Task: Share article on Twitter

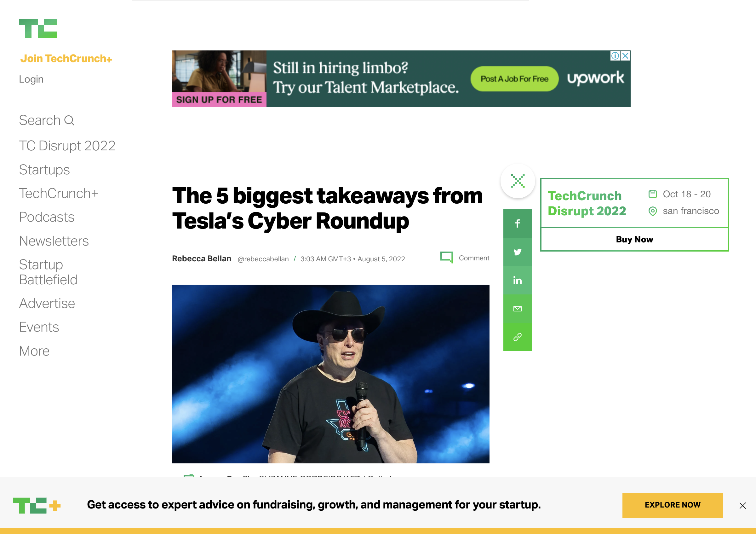Action: tap(517, 252)
